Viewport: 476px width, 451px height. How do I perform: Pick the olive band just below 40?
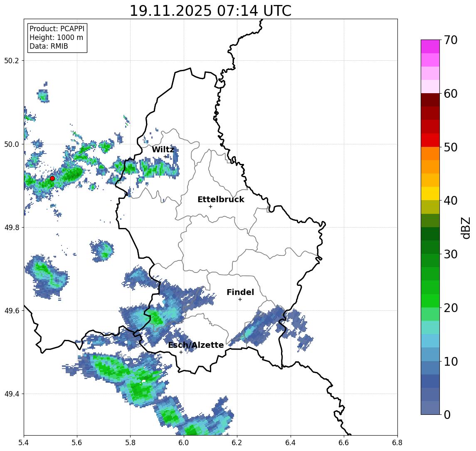430,207
